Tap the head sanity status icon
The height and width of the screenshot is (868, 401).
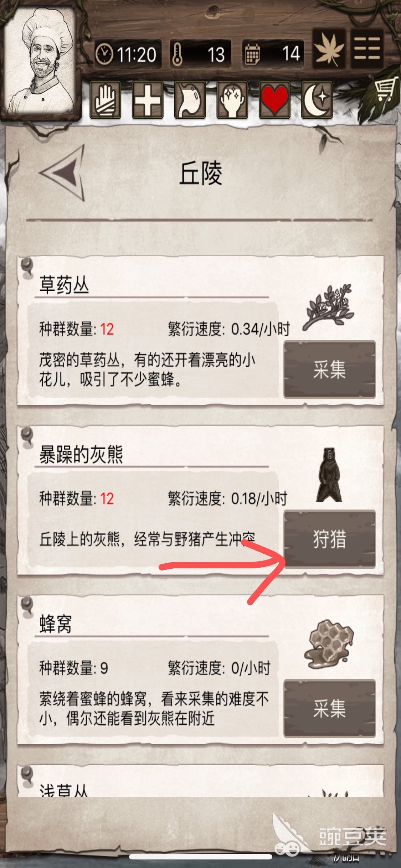click(x=232, y=99)
